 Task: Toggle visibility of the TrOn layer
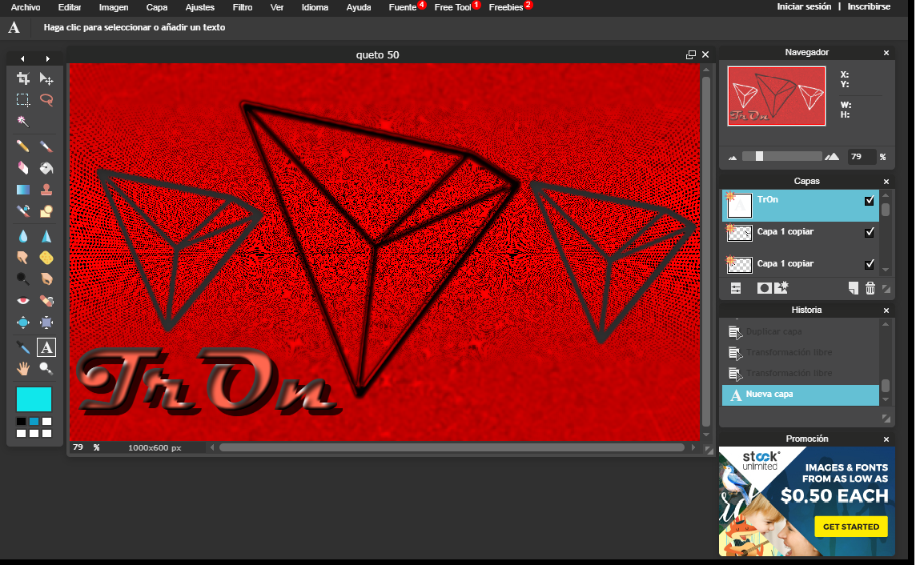(x=870, y=200)
